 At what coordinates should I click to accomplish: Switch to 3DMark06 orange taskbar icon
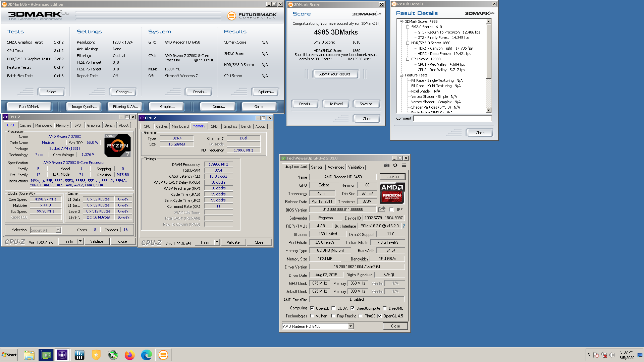pyautogui.click(x=163, y=355)
